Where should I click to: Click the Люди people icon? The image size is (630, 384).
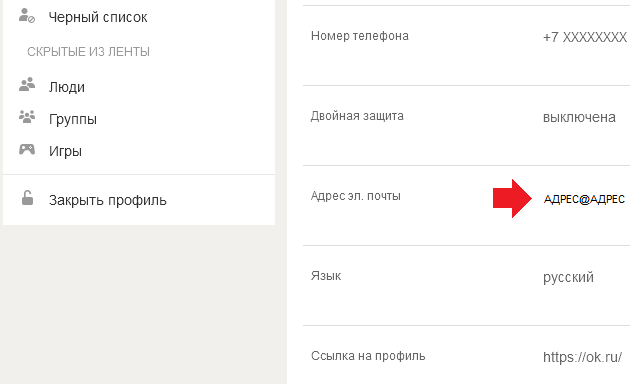pyautogui.click(x=27, y=85)
